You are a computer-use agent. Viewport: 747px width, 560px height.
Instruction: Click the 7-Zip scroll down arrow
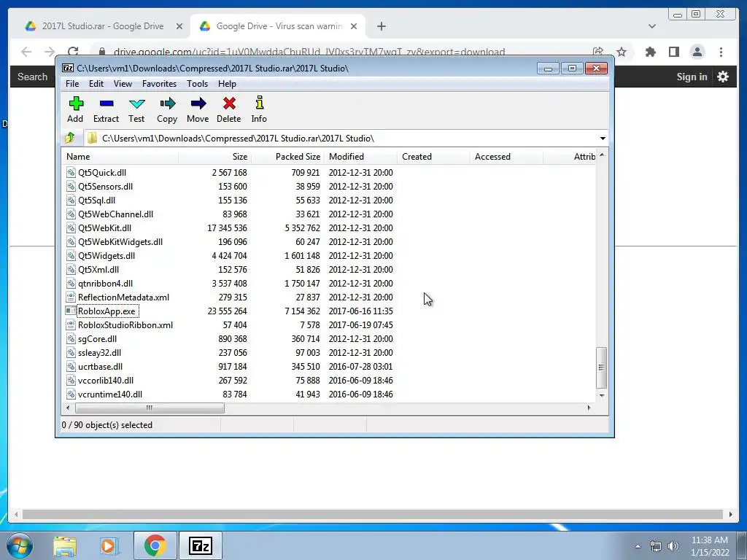point(602,395)
